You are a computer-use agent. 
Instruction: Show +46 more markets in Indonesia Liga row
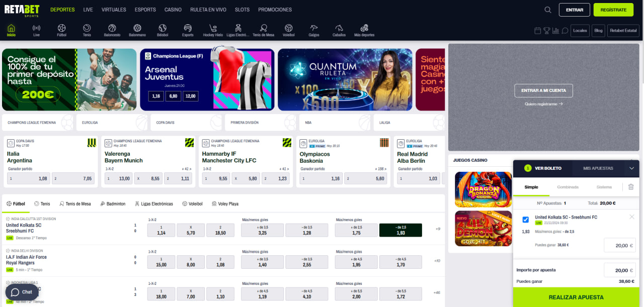(437, 292)
